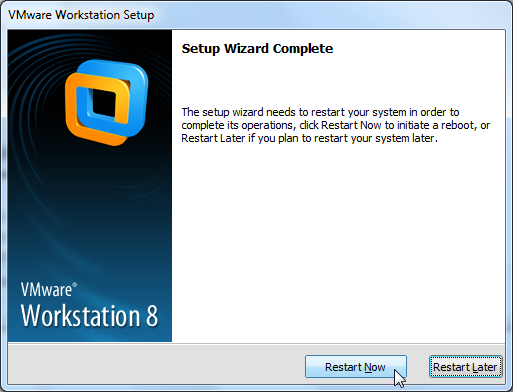Click the word 'Workstation' in the side banner

80,316
